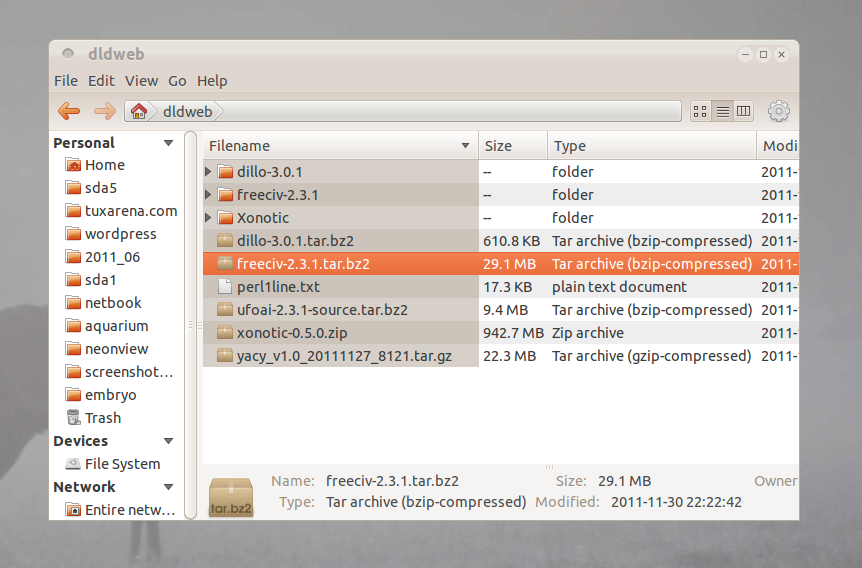Sort by the Modified column header
Screen dimensions: 862x568
coord(778,146)
